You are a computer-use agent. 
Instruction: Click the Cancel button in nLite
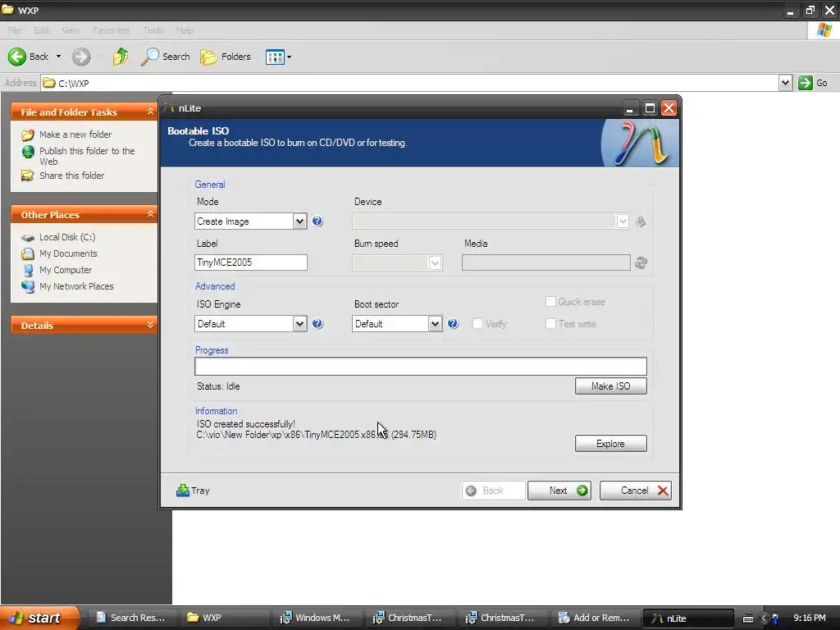point(636,491)
